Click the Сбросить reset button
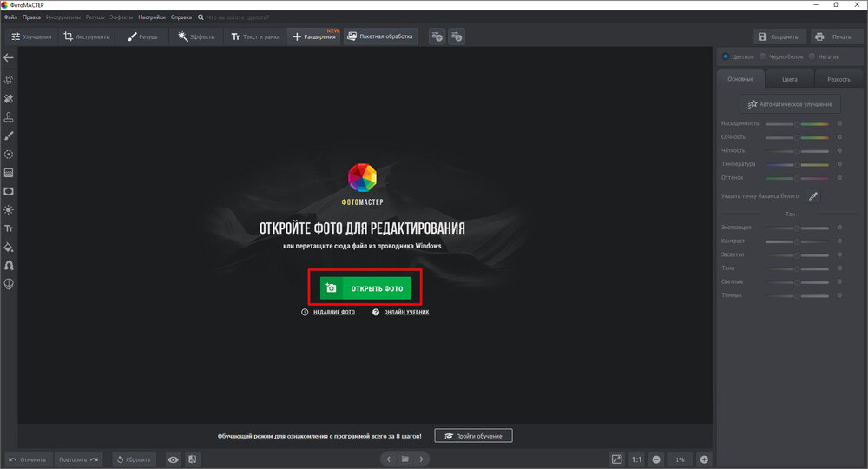 tap(134, 459)
